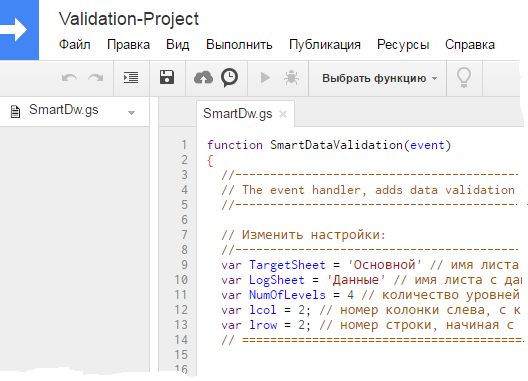528x381 pixels.
Task: Open the Выполнить menu
Action: 239,45
